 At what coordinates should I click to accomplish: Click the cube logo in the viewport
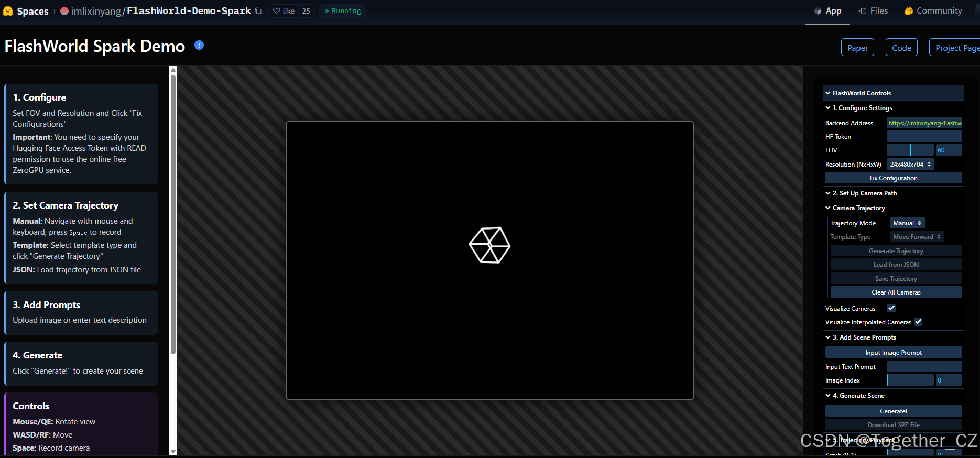[x=489, y=245]
